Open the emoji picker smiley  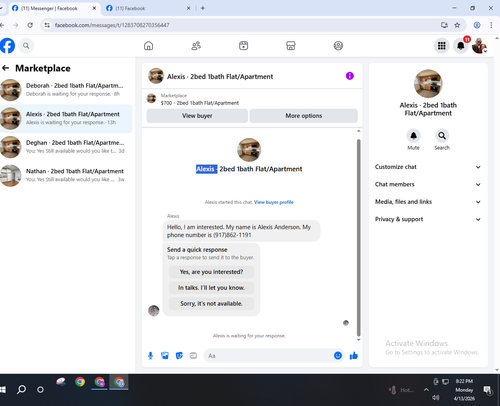click(338, 356)
